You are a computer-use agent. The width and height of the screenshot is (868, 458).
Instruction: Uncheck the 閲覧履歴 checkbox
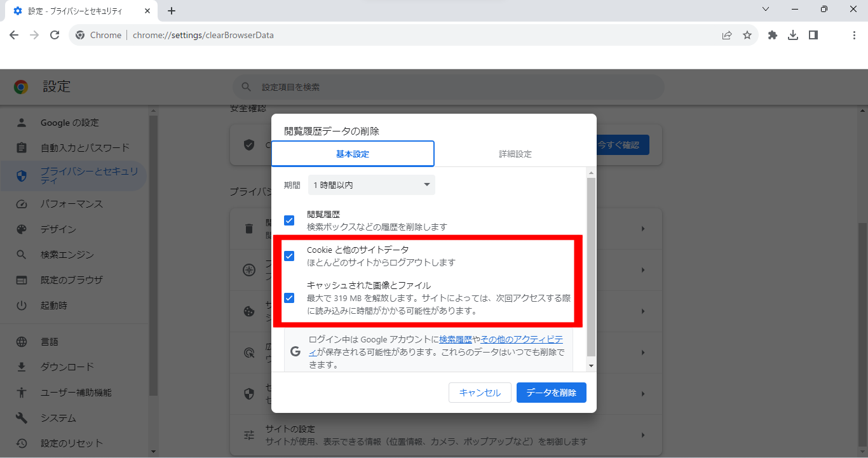click(x=289, y=220)
